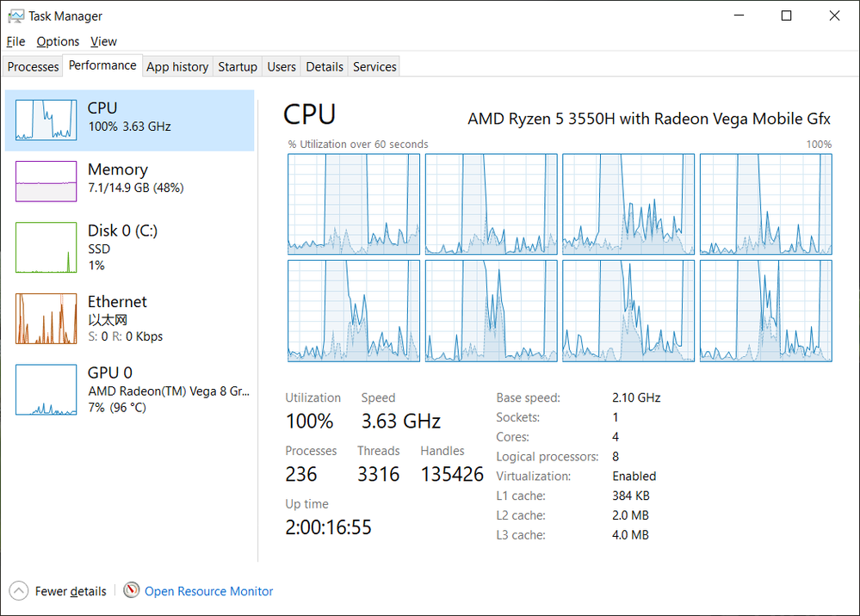Click the L1 cache 384 KB value
The width and height of the screenshot is (860, 616).
(x=631, y=496)
